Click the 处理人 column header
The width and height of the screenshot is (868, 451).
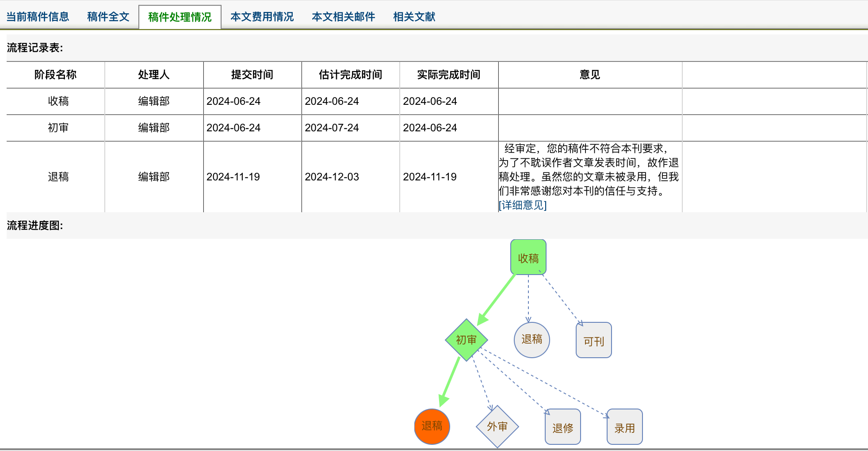154,75
